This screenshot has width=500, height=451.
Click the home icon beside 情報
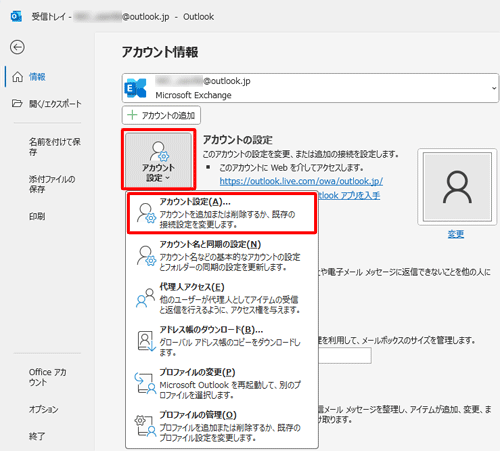pos(17,77)
